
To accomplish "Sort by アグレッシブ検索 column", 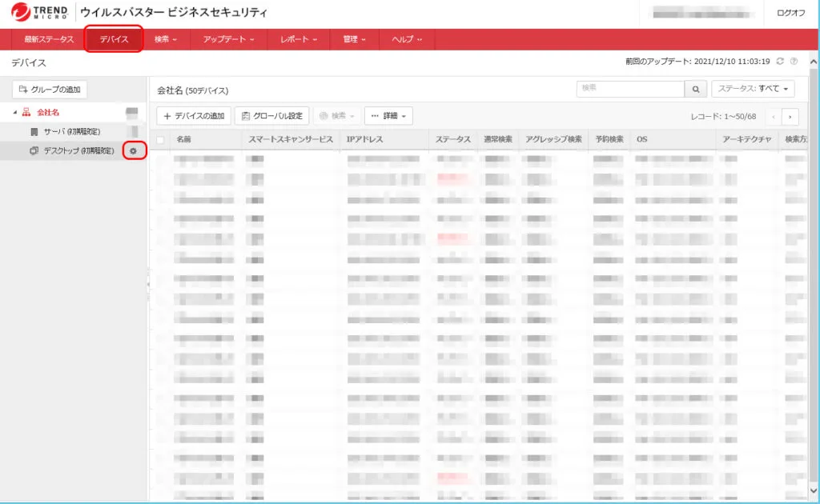I will 554,139.
